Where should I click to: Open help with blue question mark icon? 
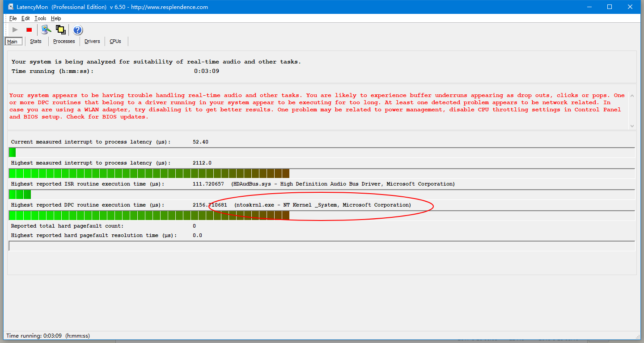point(78,30)
